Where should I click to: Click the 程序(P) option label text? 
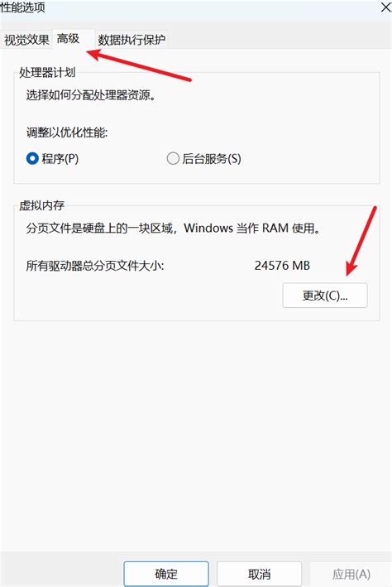coord(60,158)
